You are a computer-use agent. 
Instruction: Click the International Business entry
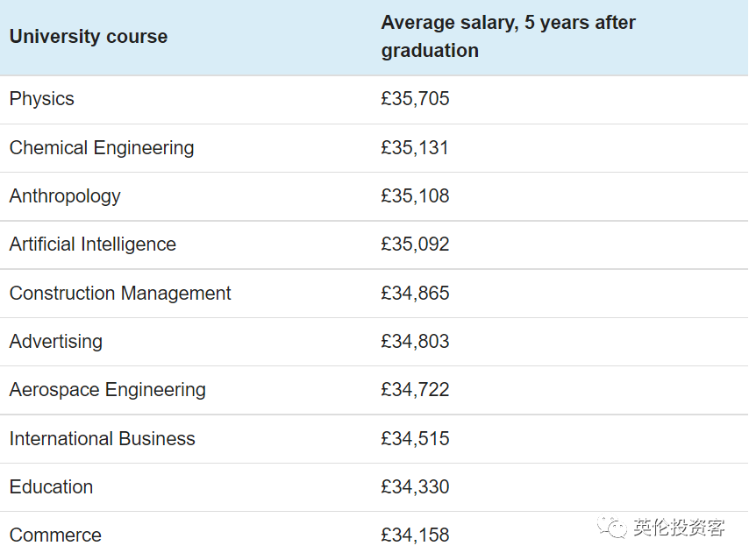pyautogui.click(x=103, y=439)
